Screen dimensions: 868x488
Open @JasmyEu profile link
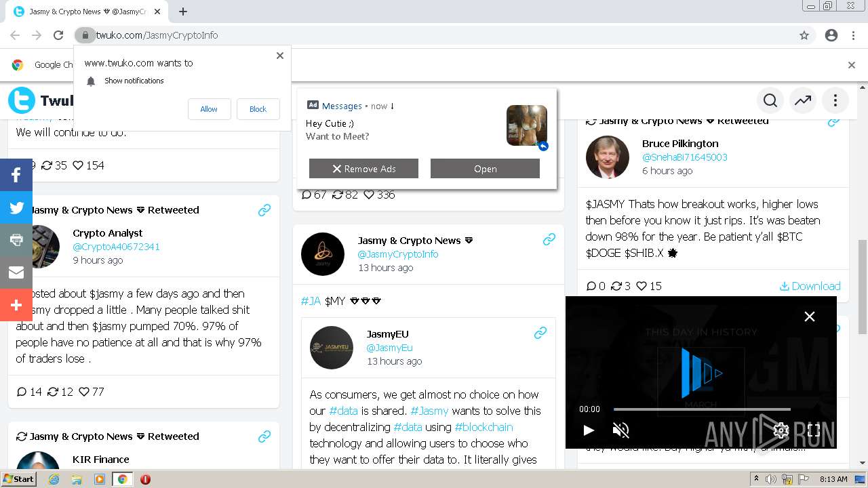[x=389, y=348]
